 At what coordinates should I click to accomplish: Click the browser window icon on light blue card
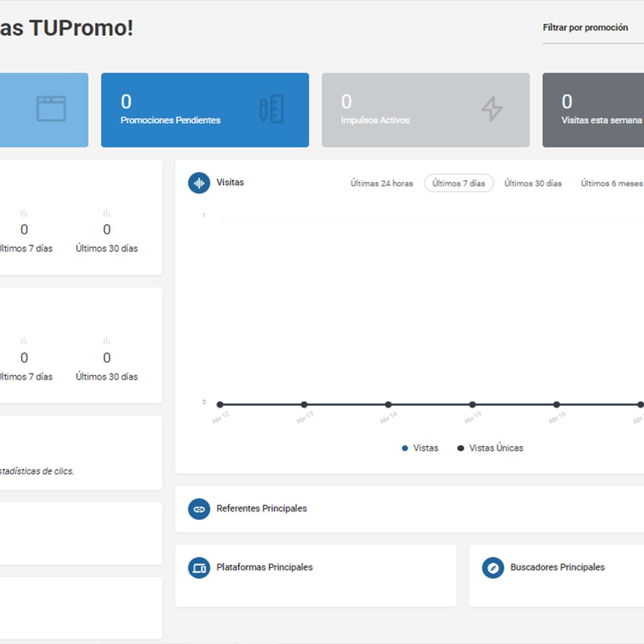coord(51,109)
